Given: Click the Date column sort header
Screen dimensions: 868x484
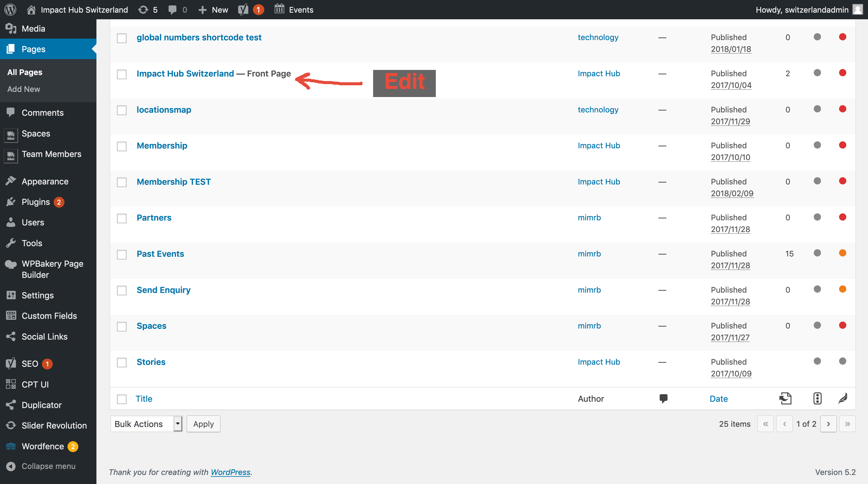Looking at the screenshot, I should coord(719,398).
